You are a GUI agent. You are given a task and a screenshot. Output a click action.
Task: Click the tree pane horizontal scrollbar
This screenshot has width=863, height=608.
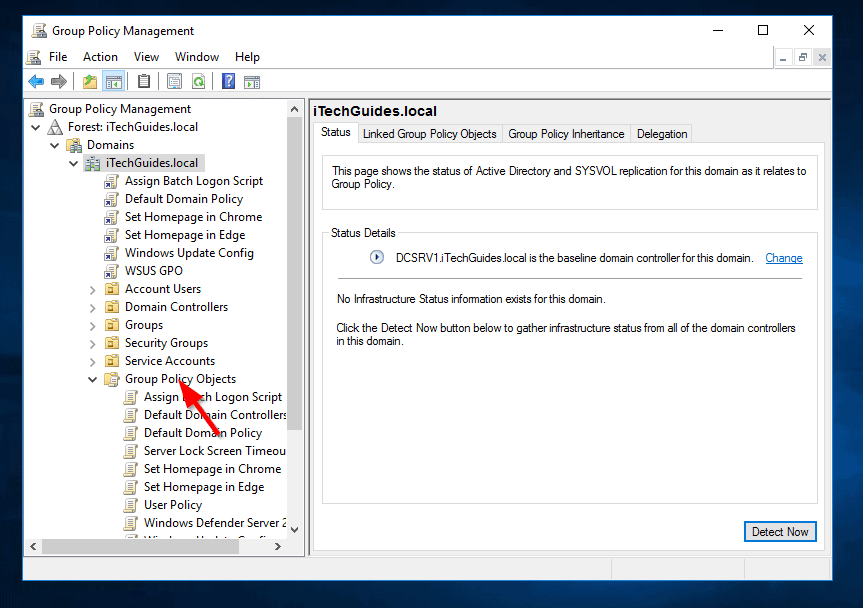coord(140,547)
